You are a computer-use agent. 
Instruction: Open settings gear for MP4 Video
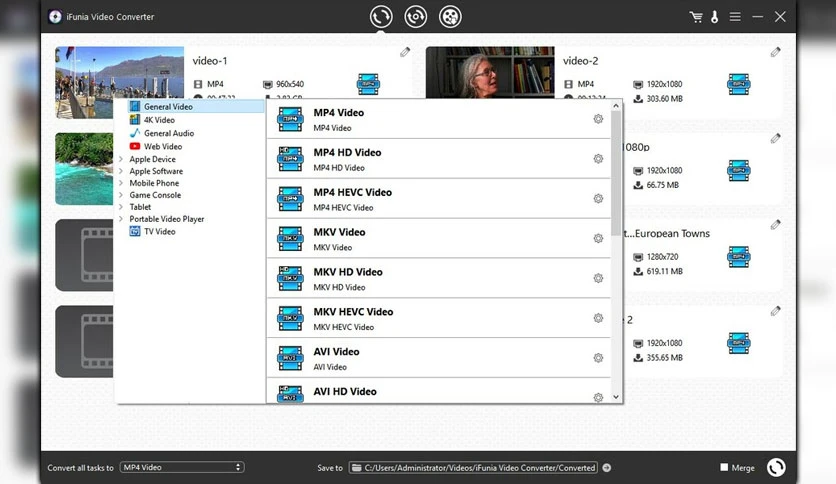(x=598, y=119)
